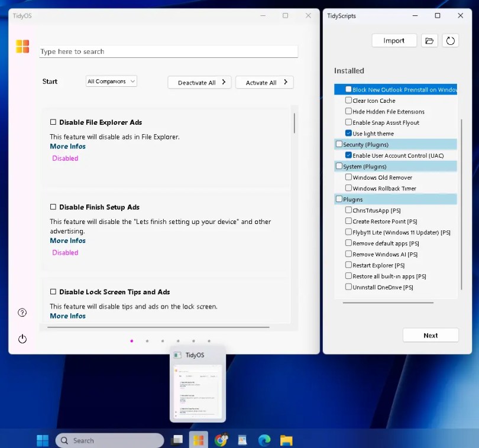Click Activate All button
Screen dimensions: 479x448
click(264, 82)
